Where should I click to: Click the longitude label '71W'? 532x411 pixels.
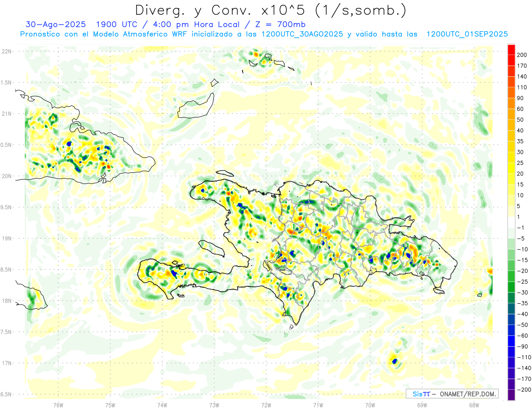click(x=318, y=405)
